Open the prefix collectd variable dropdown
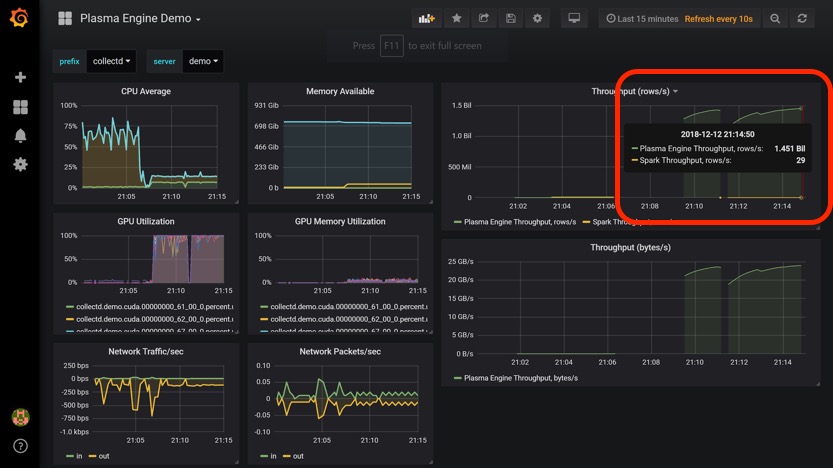Viewport: 833px width, 468px height. pos(111,61)
